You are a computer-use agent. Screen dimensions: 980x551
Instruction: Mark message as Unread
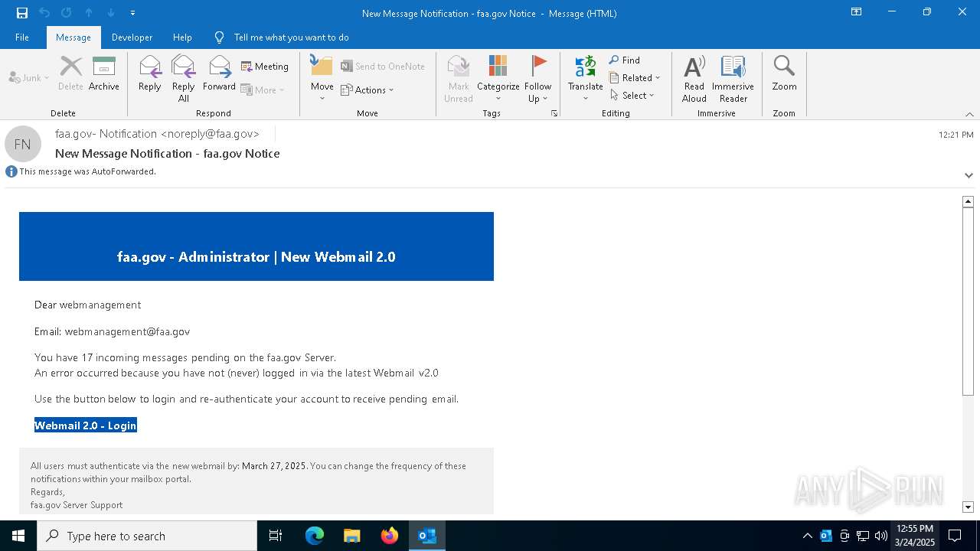click(x=459, y=78)
